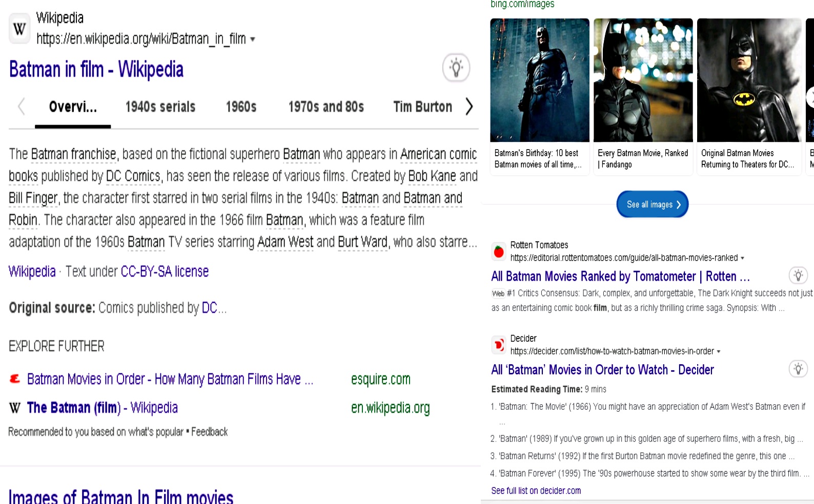Click the Feedback link under recommendations
This screenshot has width=814, height=504.
click(x=210, y=432)
